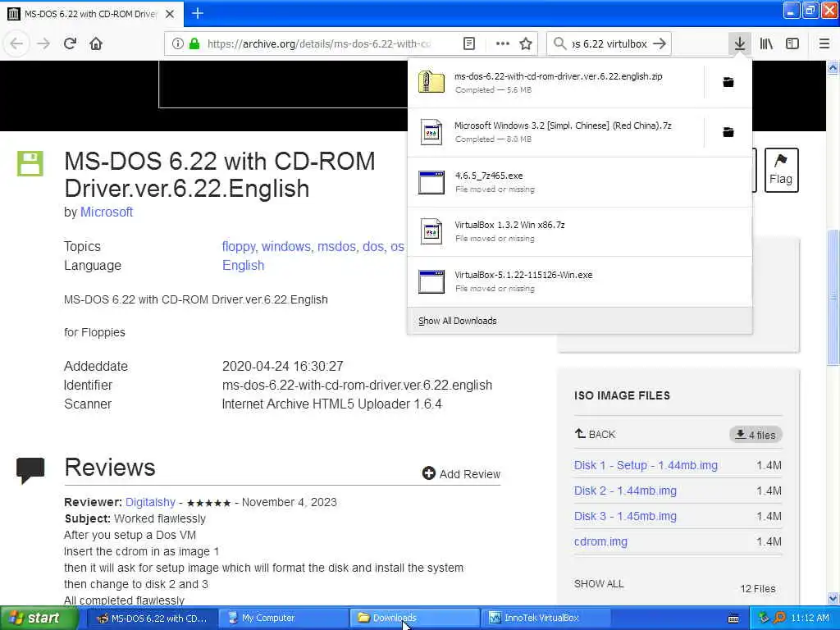Select the 4.6.5_7z465.exe download entry
The width and height of the screenshot is (840, 630).
[x=580, y=182]
